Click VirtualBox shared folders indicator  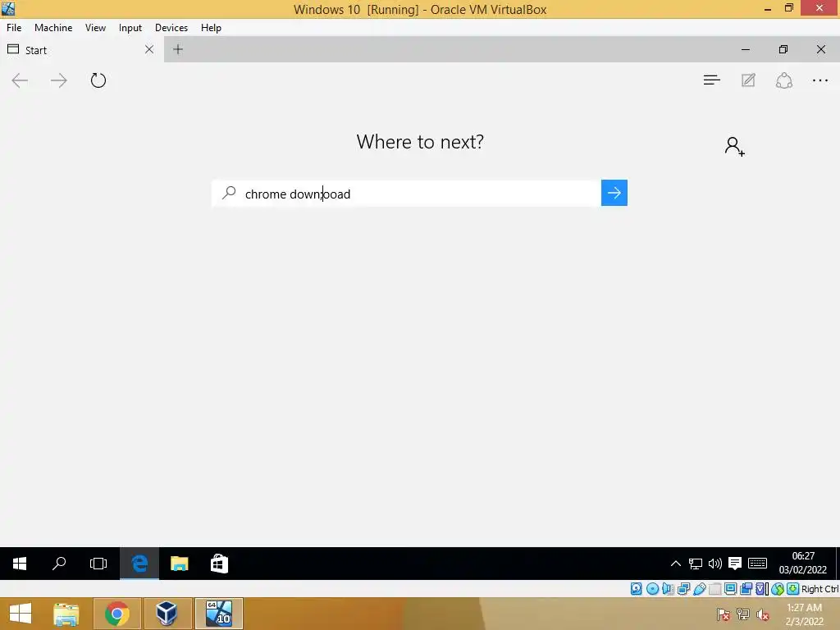pyautogui.click(x=714, y=589)
